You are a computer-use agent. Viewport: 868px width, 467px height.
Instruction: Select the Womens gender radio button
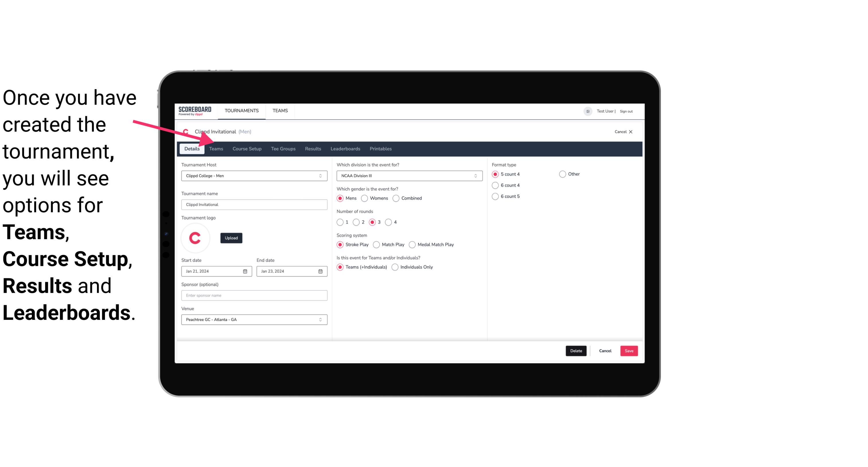[x=364, y=198]
